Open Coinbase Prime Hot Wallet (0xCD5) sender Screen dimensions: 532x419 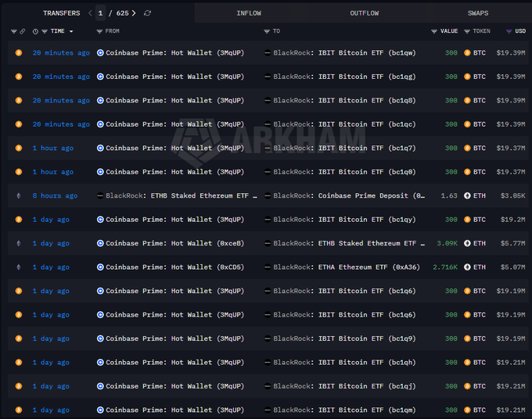point(174,267)
